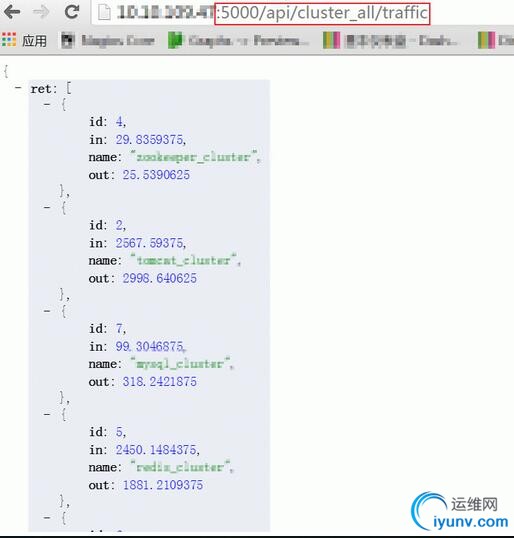Image resolution: width=514 pixels, height=538 pixels.
Task: Collapse the ret array with its minus toggle
Action: click(x=18, y=88)
